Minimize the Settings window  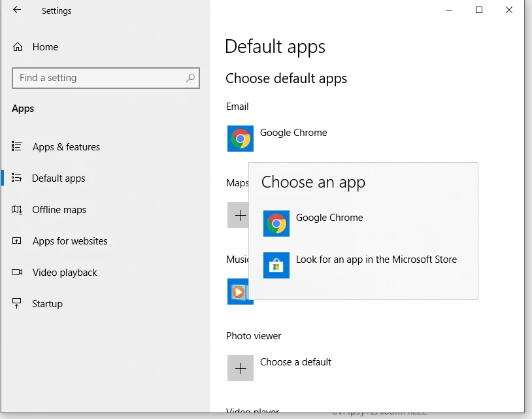449,10
